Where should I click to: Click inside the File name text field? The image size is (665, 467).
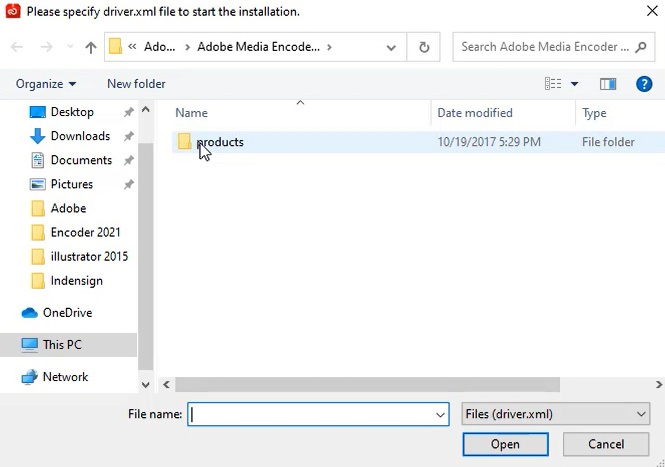click(310, 414)
